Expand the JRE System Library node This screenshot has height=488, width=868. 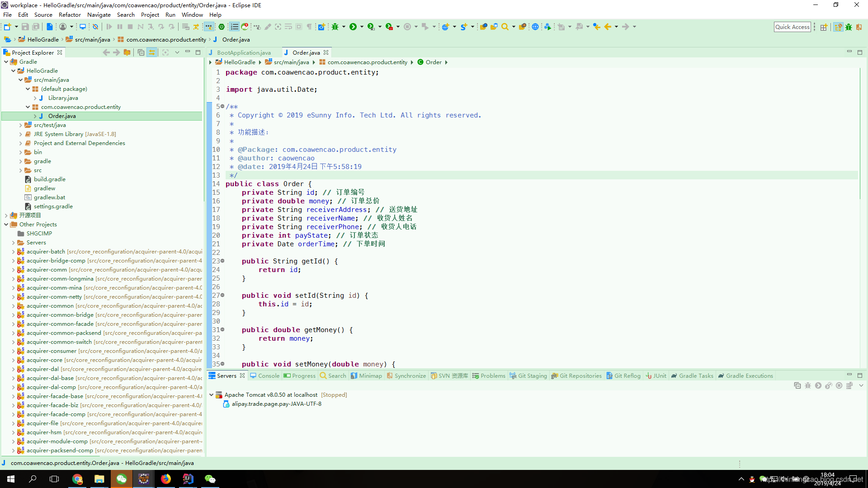21,134
